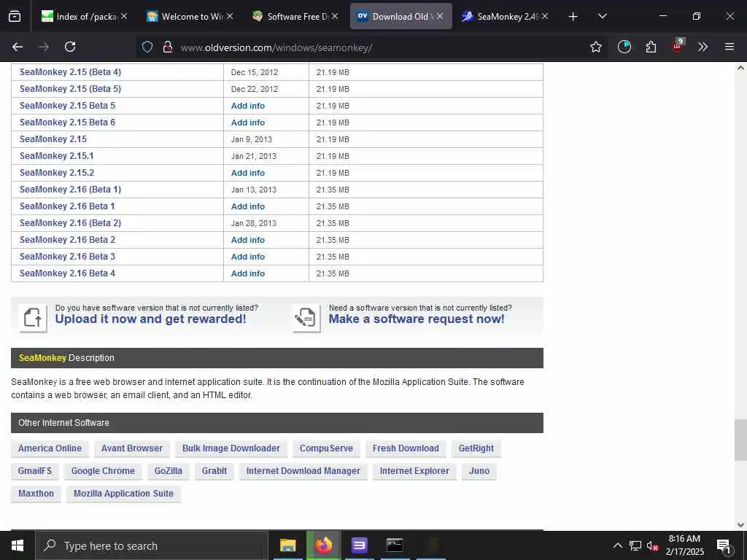This screenshot has width=747, height=560.
Task: Open network status tray icon
Action: point(635,545)
